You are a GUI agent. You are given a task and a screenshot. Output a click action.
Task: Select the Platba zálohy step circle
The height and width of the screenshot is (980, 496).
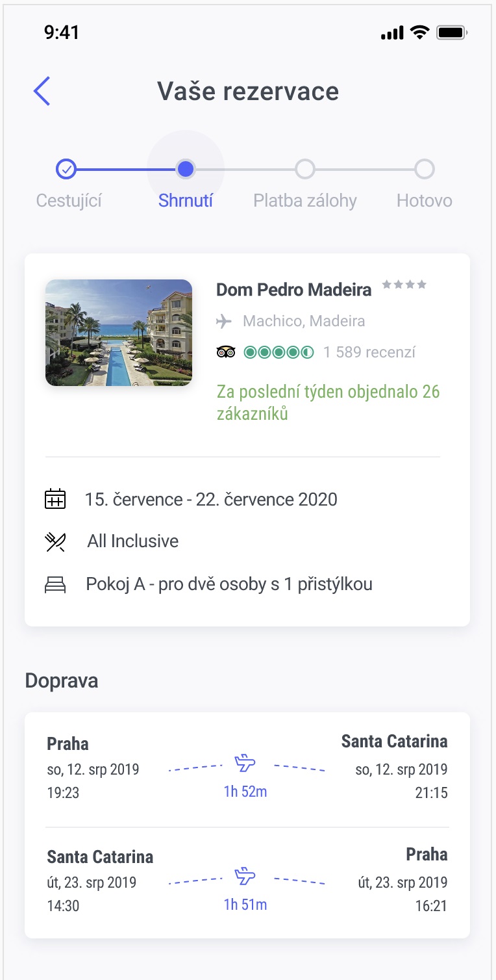(x=305, y=170)
